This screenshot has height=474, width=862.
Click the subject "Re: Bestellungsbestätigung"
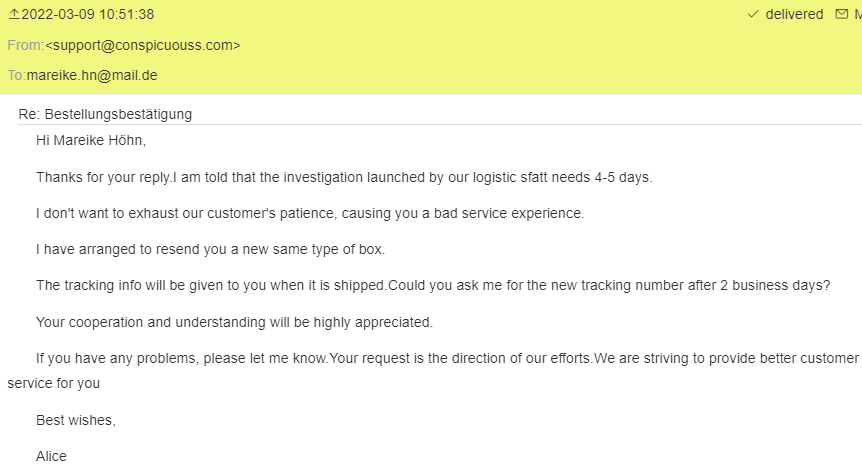(x=105, y=114)
